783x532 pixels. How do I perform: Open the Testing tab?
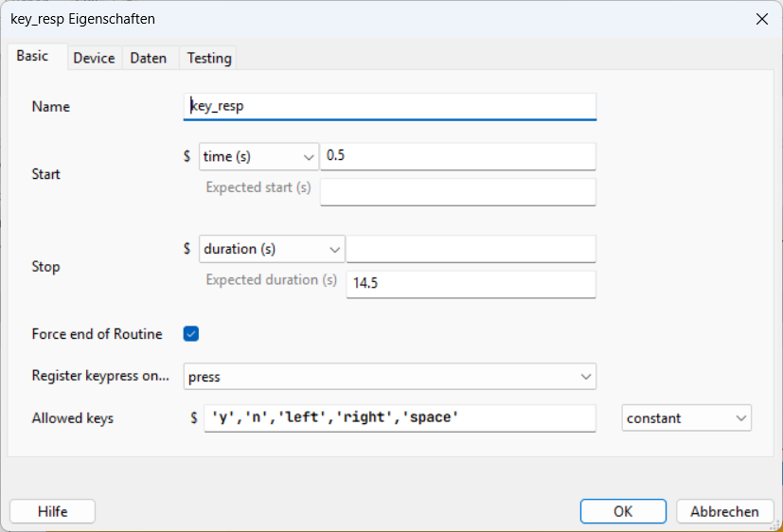(208, 58)
